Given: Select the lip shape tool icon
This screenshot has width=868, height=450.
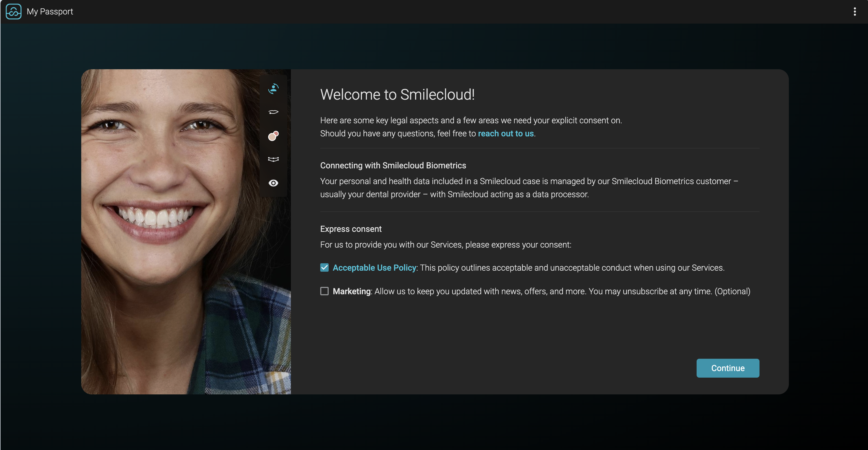Looking at the screenshot, I should point(273,112).
